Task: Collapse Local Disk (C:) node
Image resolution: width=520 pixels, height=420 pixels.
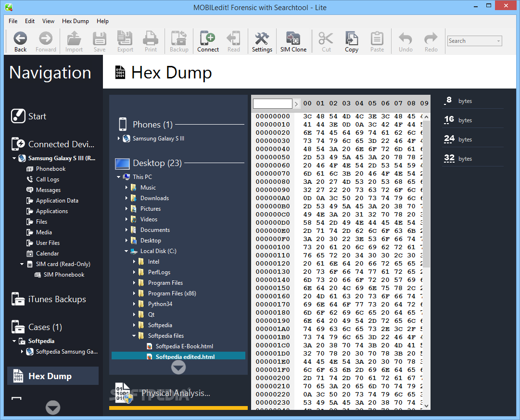Action: tap(126, 251)
